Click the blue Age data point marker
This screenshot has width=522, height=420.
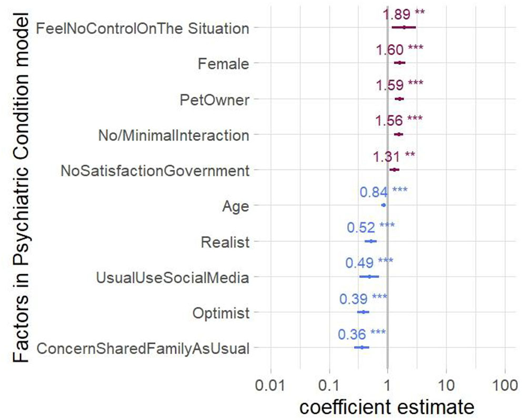point(384,205)
